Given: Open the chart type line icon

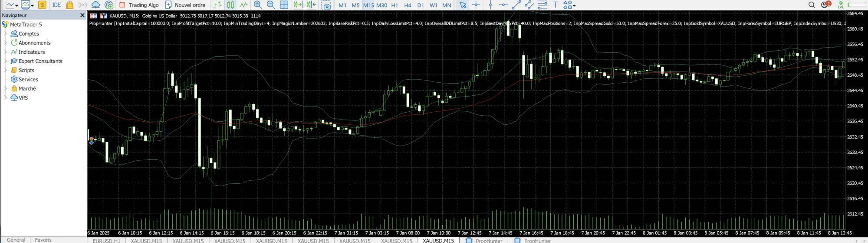Looking at the screenshot, I should coord(10,5).
